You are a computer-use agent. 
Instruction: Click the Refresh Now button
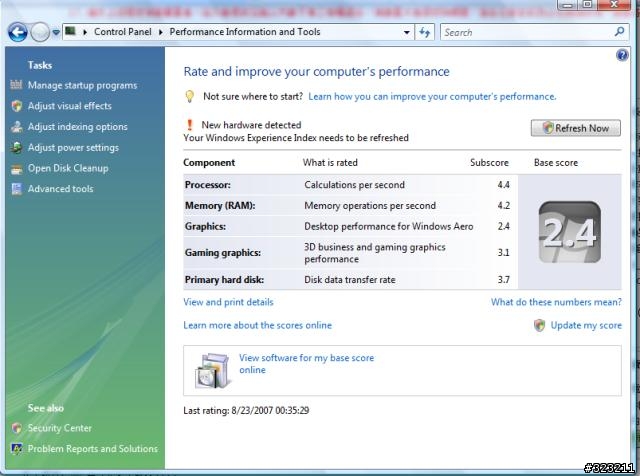(576, 128)
